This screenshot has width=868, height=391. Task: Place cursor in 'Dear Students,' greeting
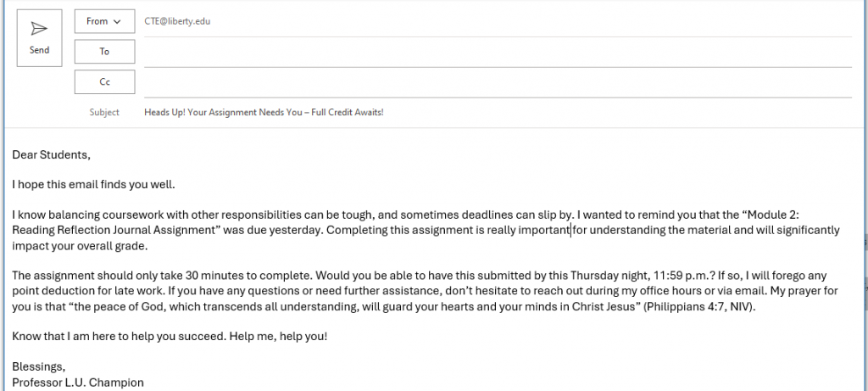click(x=51, y=155)
